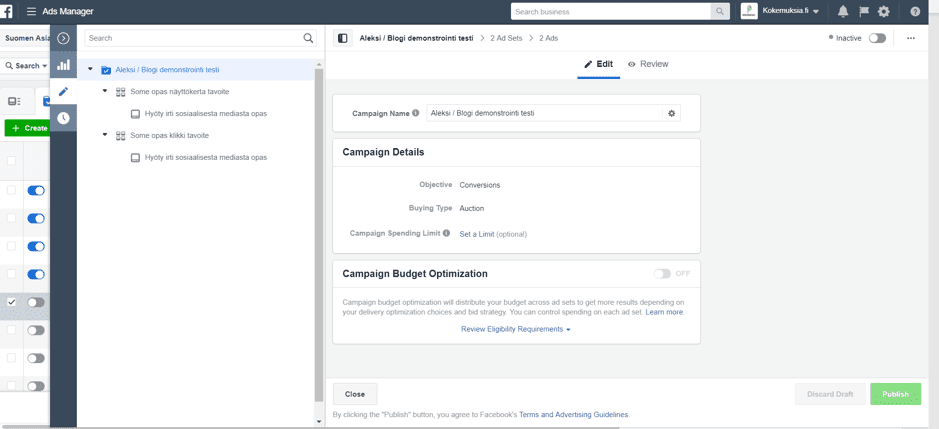Open the three-dot more options menu
Viewport: 939px width, 429px height.
911,38
